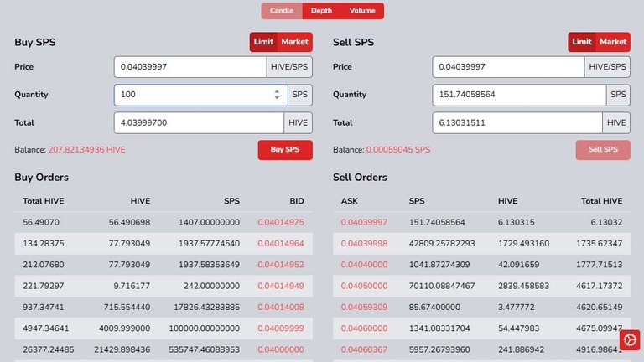The image size is (644, 362).
Task: Select bid price 0.04014964
Action: [x=281, y=244]
